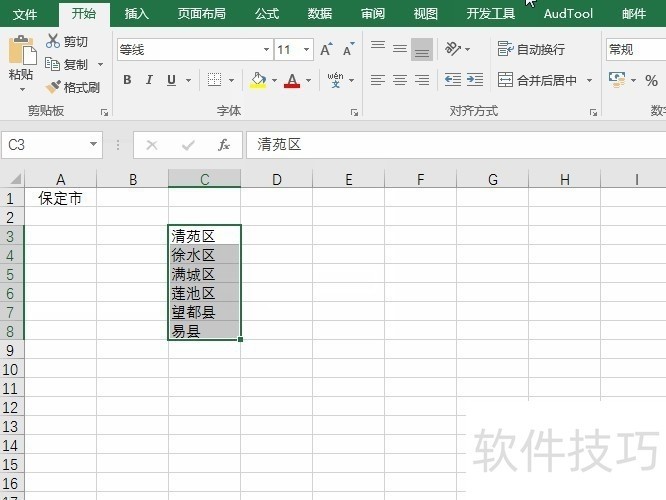
Task: Select entire column D header
Action: pos(277,179)
